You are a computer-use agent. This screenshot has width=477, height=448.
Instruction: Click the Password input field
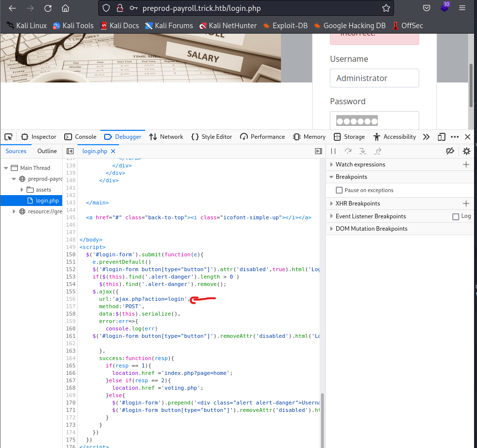[374, 121]
